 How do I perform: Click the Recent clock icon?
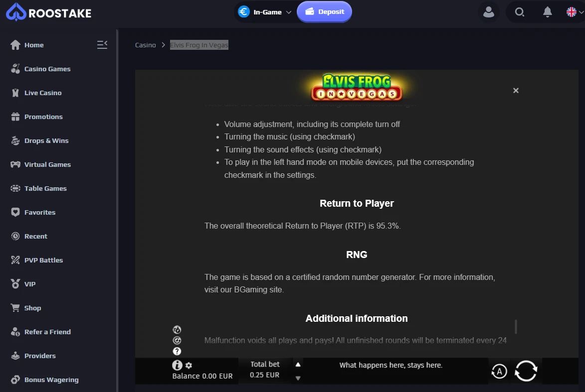click(x=15, y=236)
